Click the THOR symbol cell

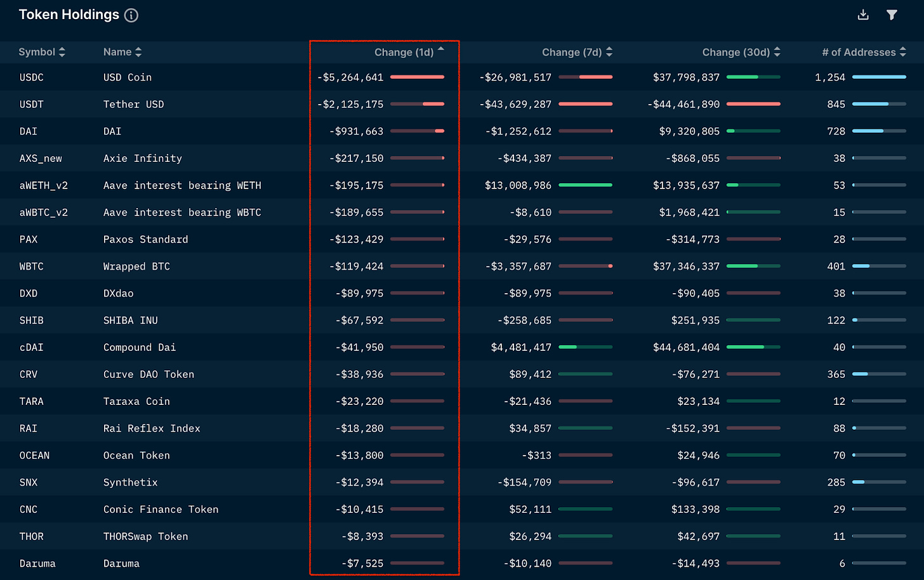point(32,537)
